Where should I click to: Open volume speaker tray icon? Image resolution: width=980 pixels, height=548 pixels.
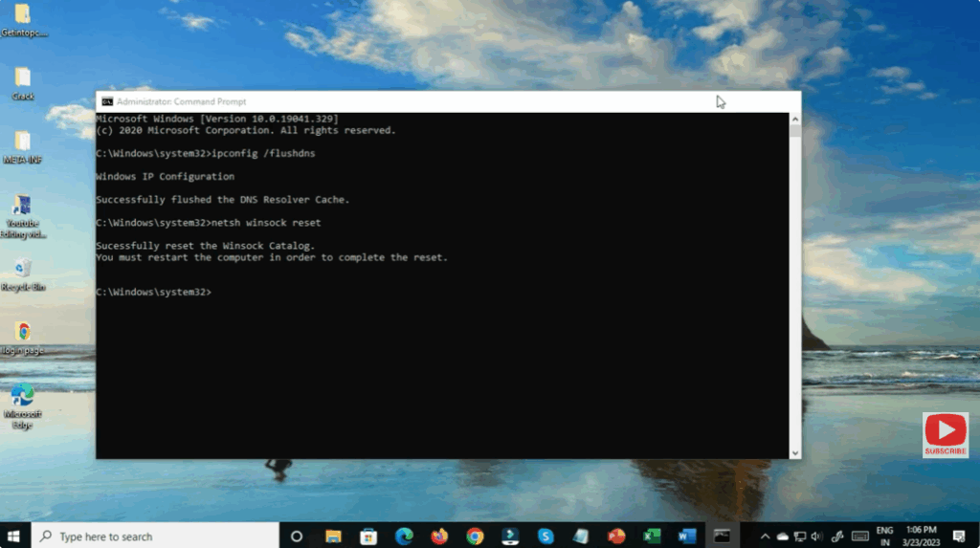[x=817, y=537]
